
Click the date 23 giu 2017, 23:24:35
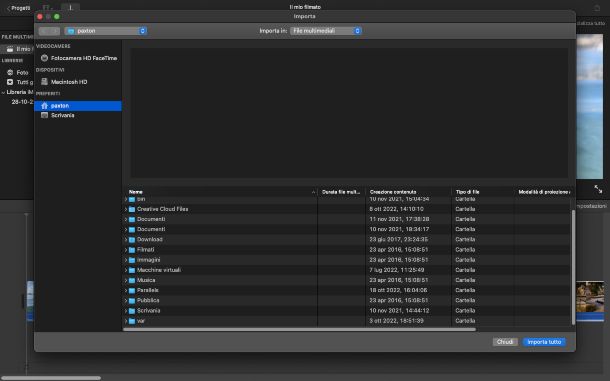398,240
